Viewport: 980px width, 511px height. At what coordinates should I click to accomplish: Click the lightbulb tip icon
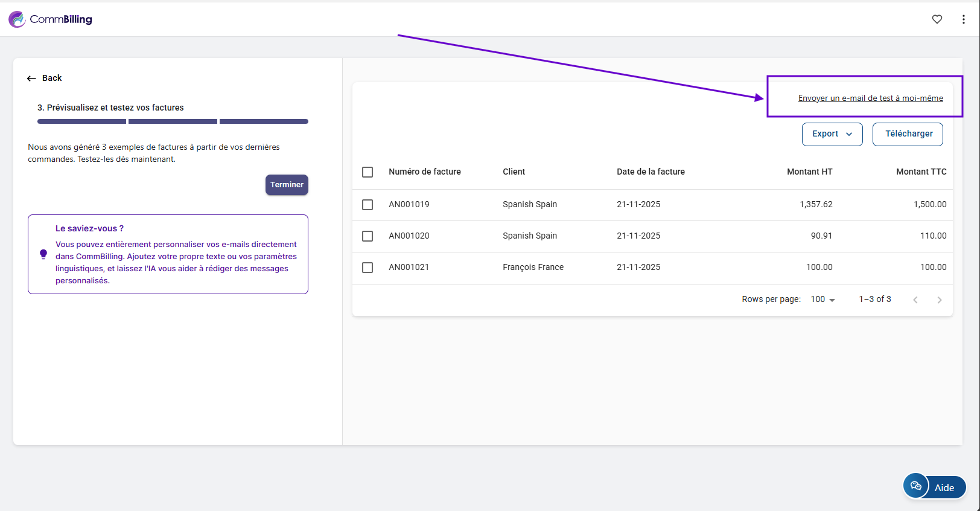pyautogui.click(x=43, y=254)
